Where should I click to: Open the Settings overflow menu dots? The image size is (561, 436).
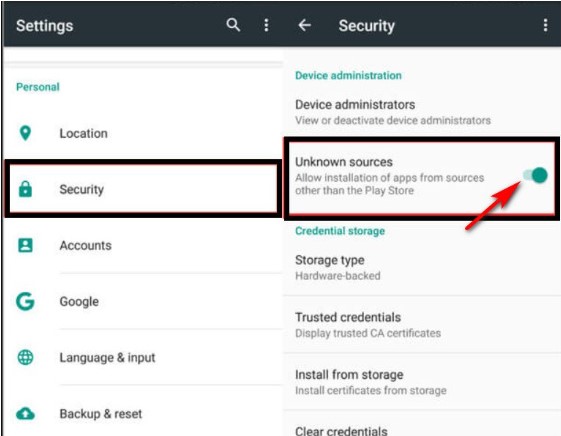pos(266,25)
